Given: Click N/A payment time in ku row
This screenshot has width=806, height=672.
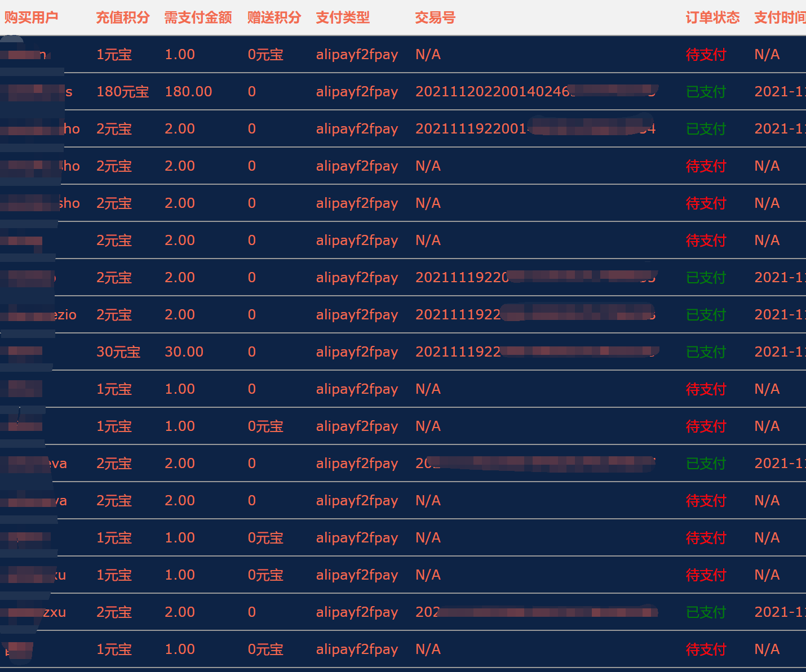Looking at the screenshot, I should coord(767,575).
